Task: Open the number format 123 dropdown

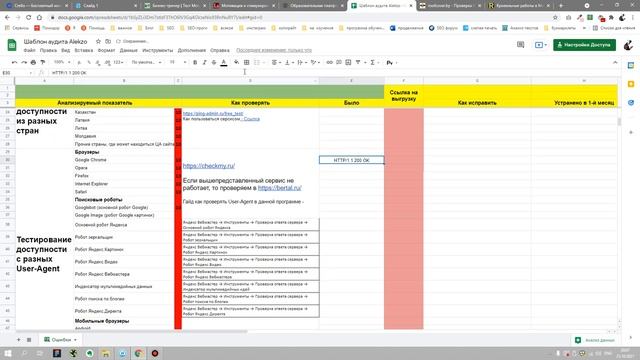Action: pos(119,62)
